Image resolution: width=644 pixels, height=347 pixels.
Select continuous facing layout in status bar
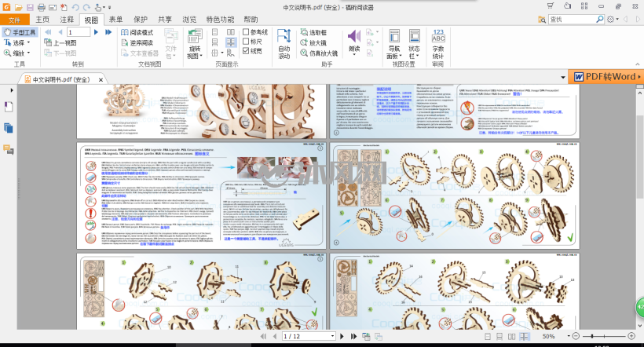tap(524, 336)
